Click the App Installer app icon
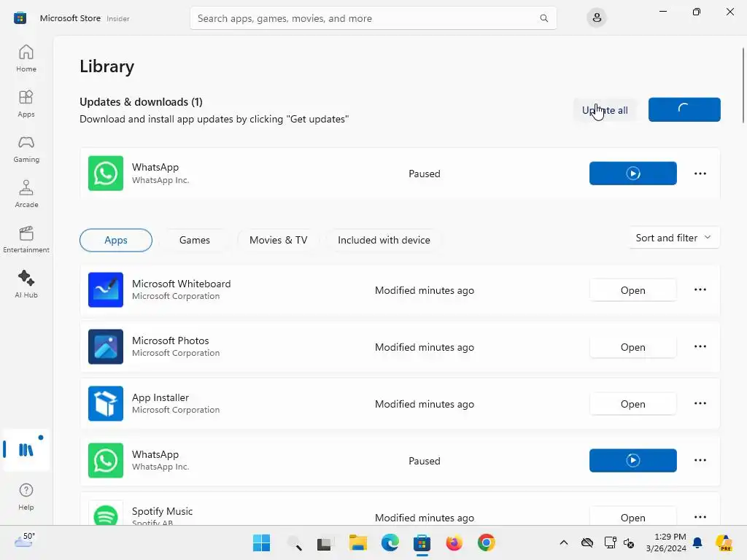This screenshot has width=747, height=560. pyautogui.click(x=106, y=404)
